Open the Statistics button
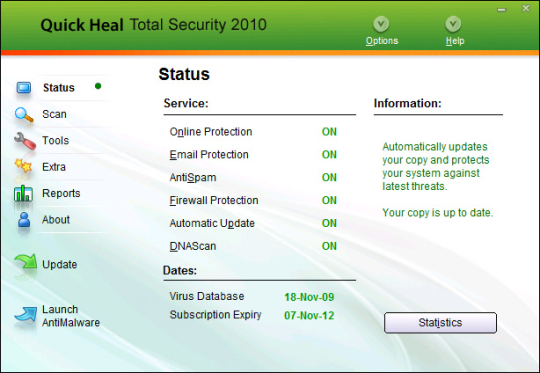 pos(440,323)
